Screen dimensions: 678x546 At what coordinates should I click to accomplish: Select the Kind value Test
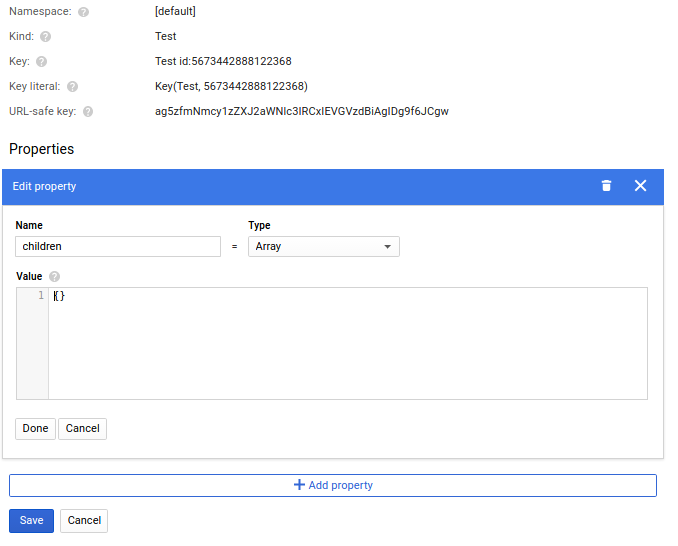point(166,36)
